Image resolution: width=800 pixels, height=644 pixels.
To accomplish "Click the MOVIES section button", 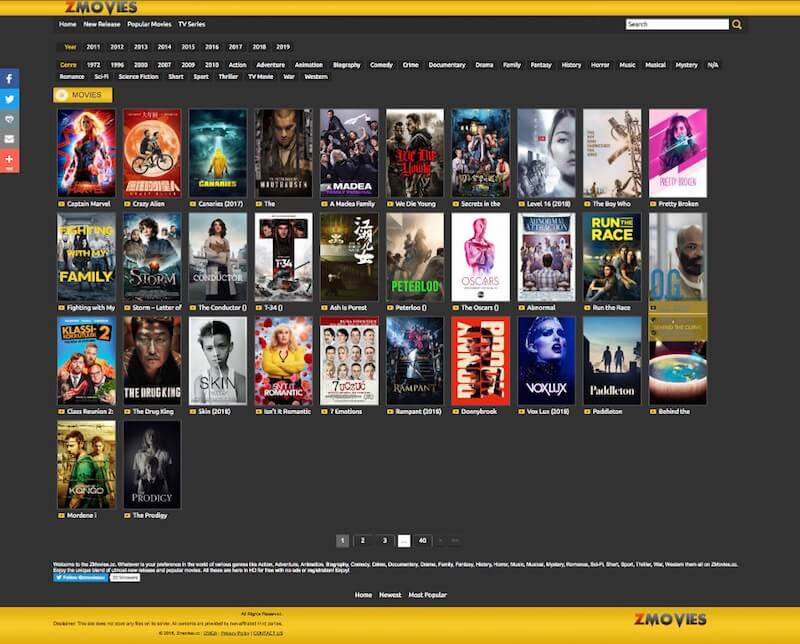I will (83, 95).
